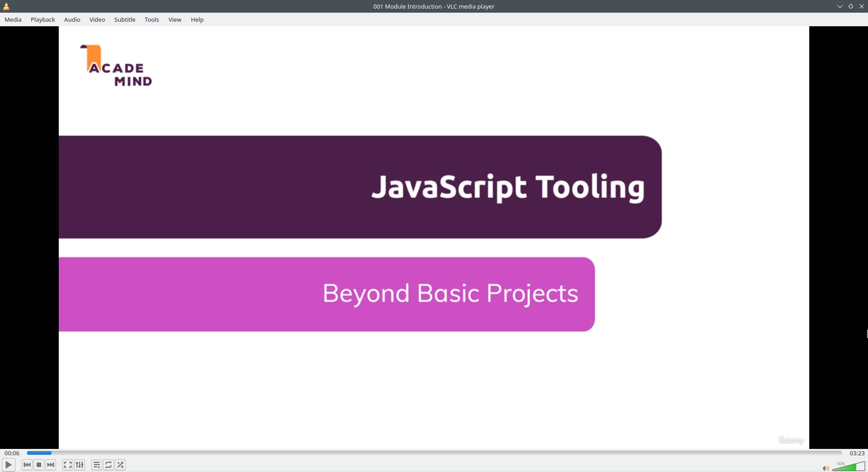This screenshot has width=868, height=472.
Task: Toggle loop repeat mode
Action: [108, 465]
